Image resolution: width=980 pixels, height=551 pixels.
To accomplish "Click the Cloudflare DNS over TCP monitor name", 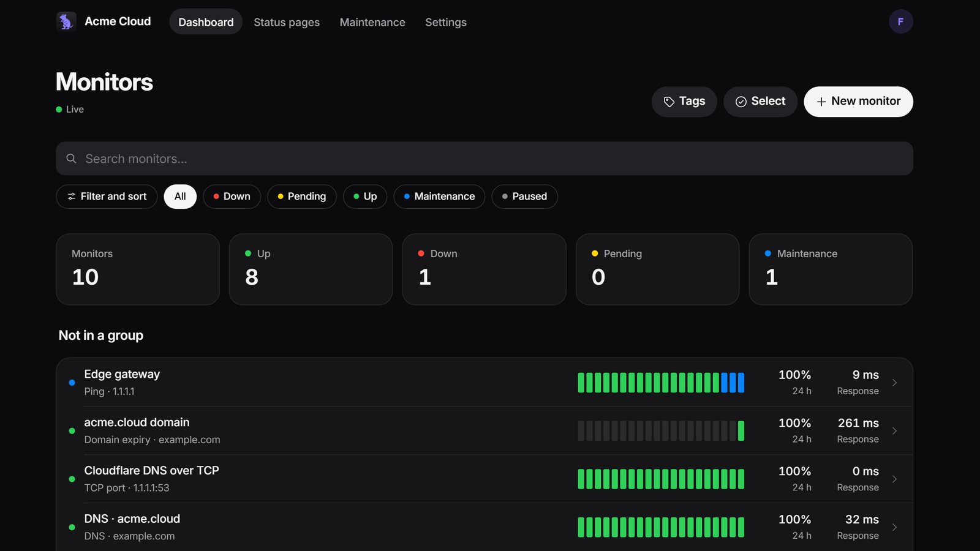I will (x=151, y=471).
